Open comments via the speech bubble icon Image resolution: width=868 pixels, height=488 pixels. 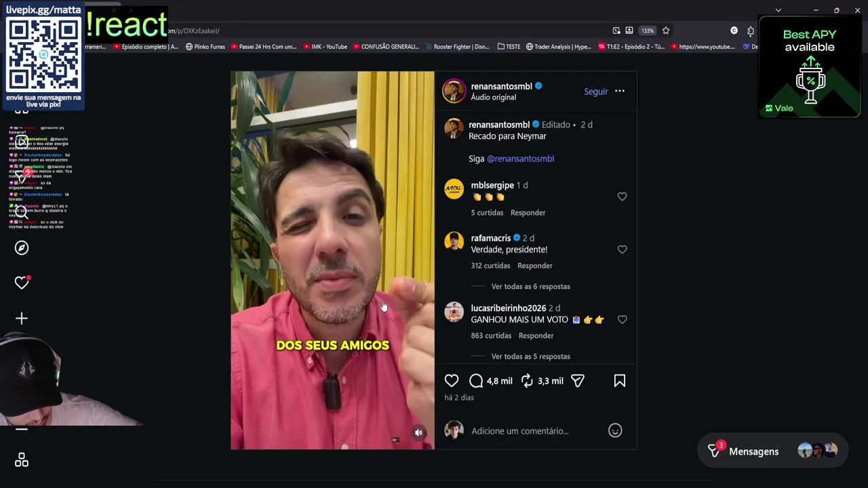(476, 381)
